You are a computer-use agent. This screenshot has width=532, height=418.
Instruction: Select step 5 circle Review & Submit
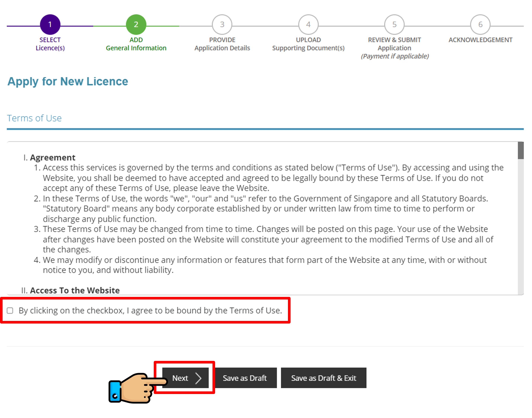tap(394, 25)
